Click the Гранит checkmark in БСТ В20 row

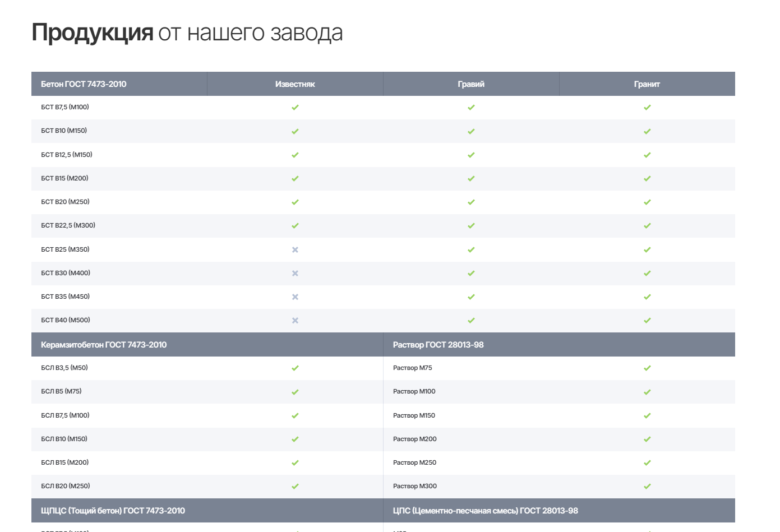click(647, 202)
